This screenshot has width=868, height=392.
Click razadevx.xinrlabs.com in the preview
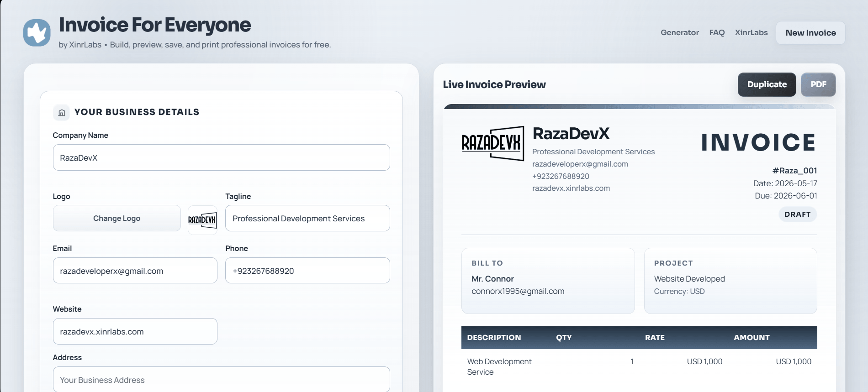pyautogui.click(x=571, y=188)
